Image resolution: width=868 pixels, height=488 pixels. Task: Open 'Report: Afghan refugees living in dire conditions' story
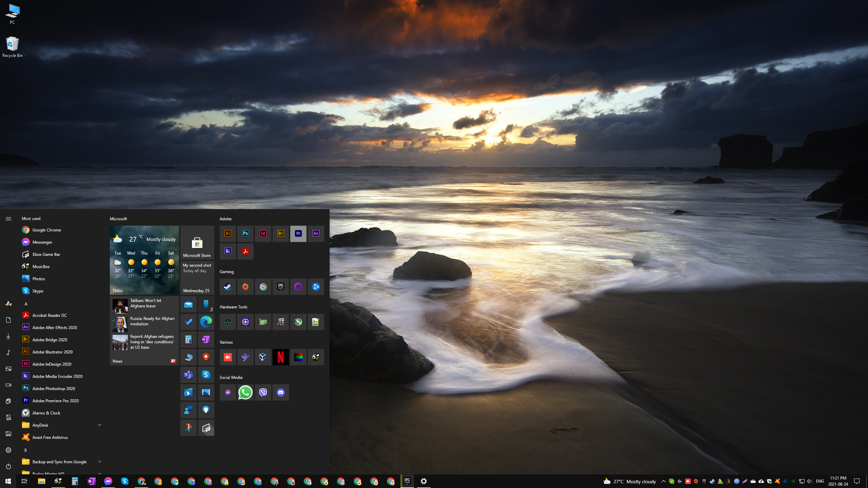click(x=144, y=342)
